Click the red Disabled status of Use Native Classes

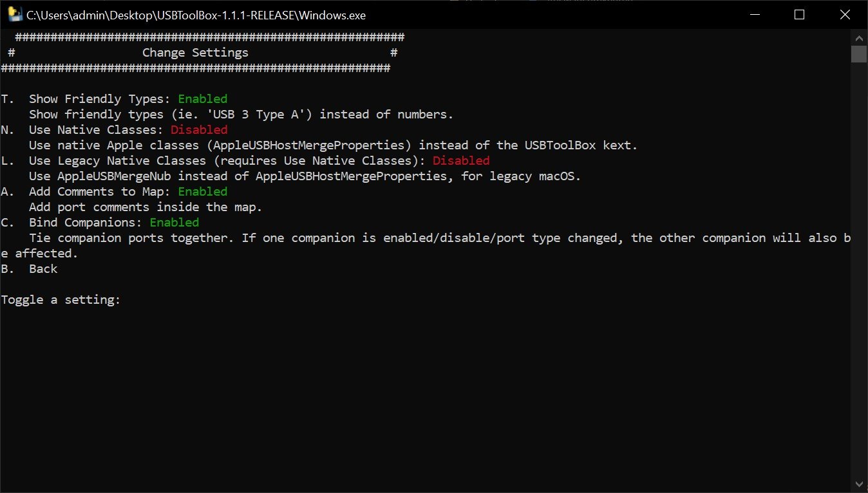pos(198,130)
